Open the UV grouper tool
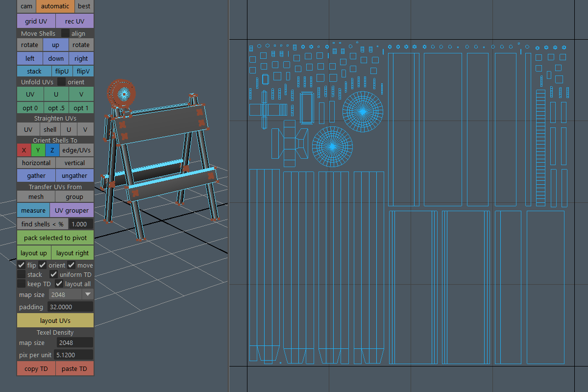 pyautogui.click(x=72, y=210)
